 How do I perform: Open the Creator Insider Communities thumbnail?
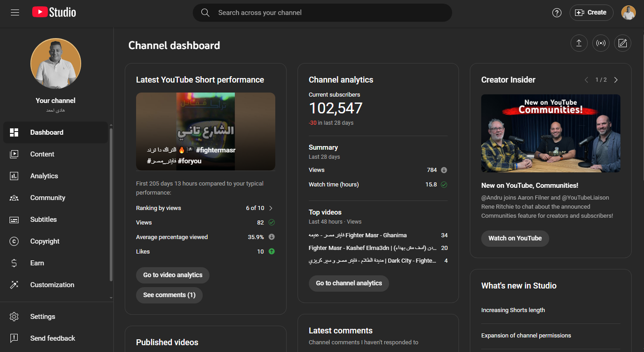pyautogui.click(x=551, y=133)
